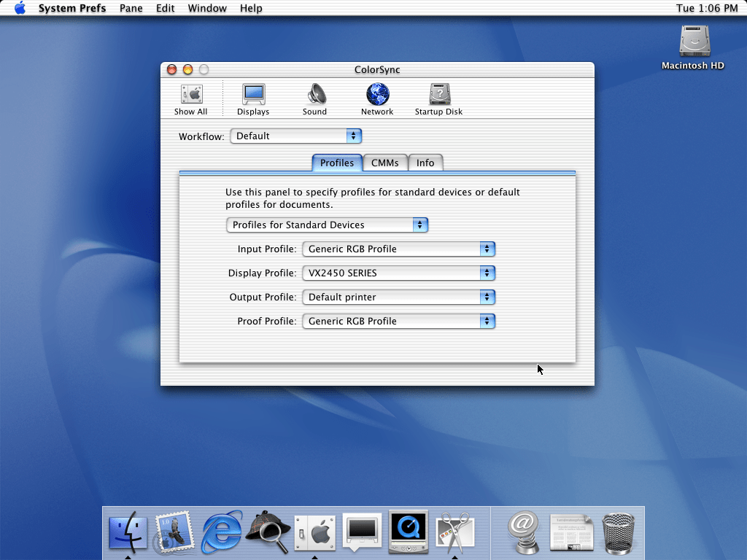
Task: Open the Pane menu
Action: pyautogui.click(x=131, y=8)
